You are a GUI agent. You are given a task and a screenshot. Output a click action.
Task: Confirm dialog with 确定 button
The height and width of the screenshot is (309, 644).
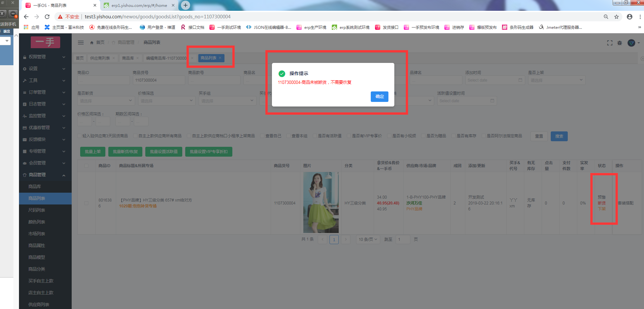coord(380,97)
